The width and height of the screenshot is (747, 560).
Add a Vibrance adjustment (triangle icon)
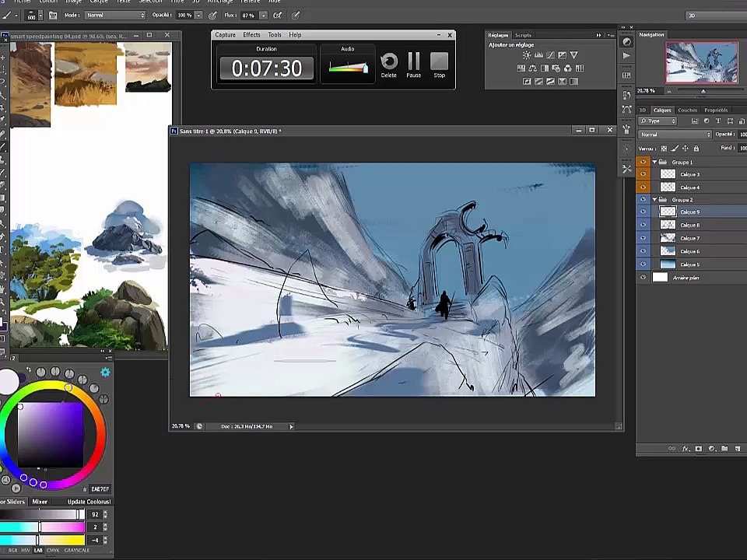[574, 55]
